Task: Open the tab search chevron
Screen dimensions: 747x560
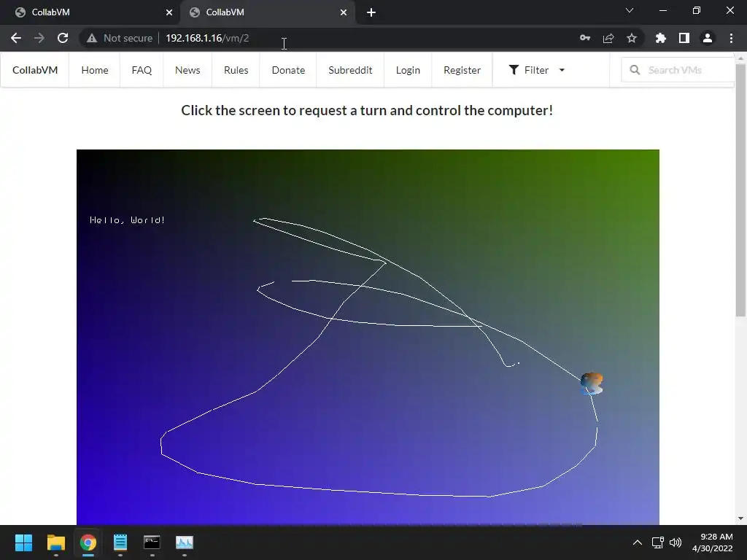Action: (x=630, y=10)
